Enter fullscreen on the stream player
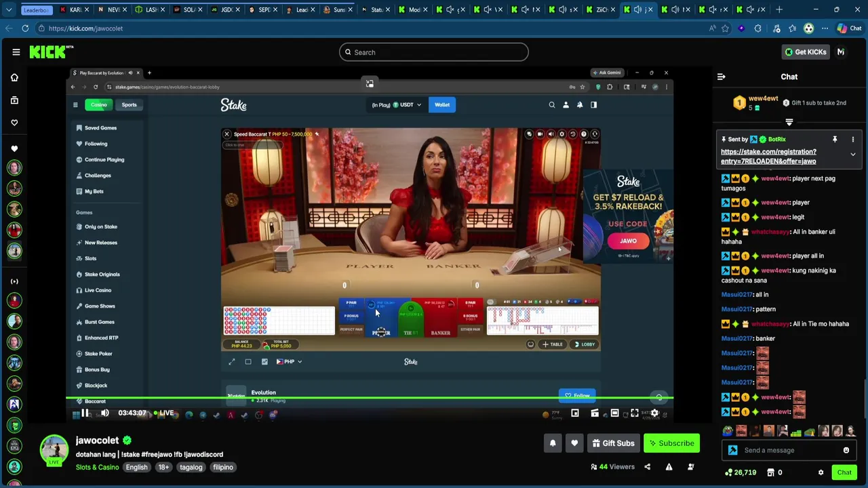The image size is (868, 488). (635, 413)
